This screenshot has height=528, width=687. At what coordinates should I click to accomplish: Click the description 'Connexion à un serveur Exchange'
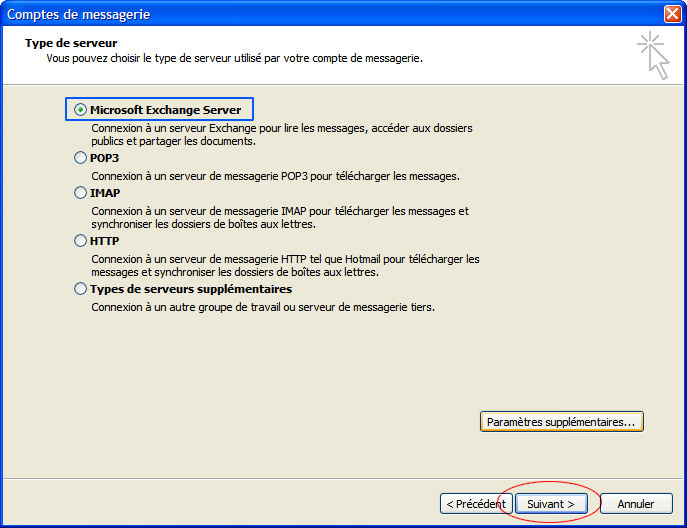[x=174, y=128]
